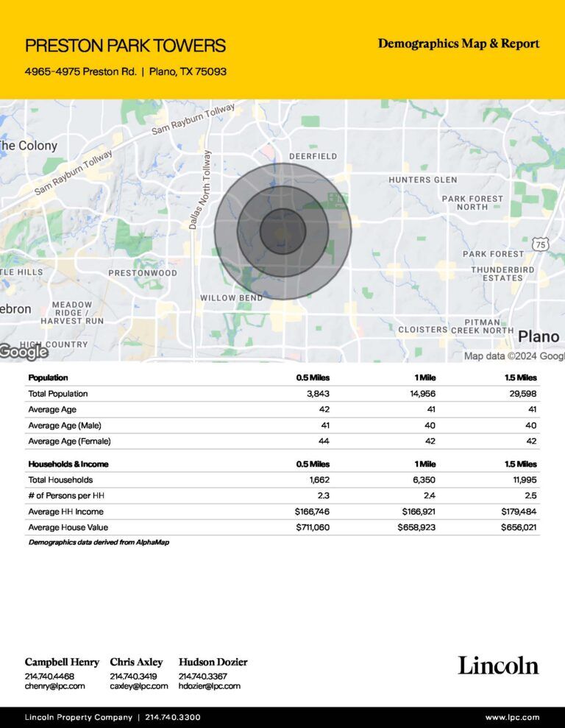565x728 pixels.
Task: Select the Total Population row label
Action: click(58, 394)
